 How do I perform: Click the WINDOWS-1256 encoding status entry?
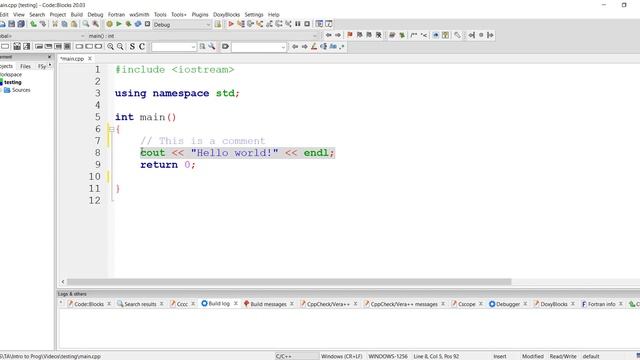click(x=388, y=356)
